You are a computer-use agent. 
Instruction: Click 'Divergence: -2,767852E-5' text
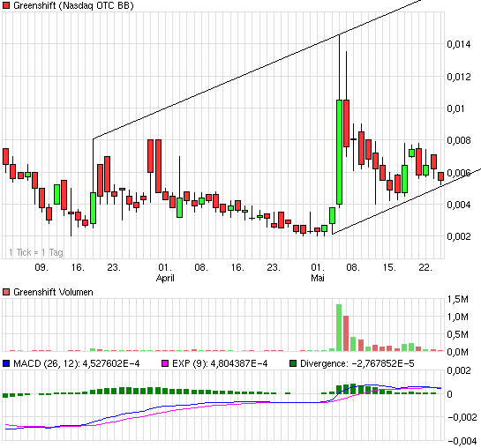[357, 363]
